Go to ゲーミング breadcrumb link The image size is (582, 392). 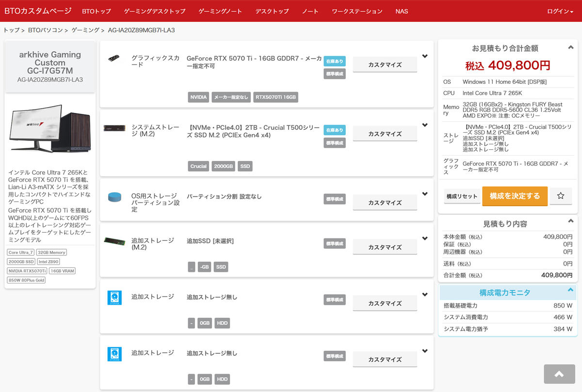pyautogui.click(x=85, y=30)
